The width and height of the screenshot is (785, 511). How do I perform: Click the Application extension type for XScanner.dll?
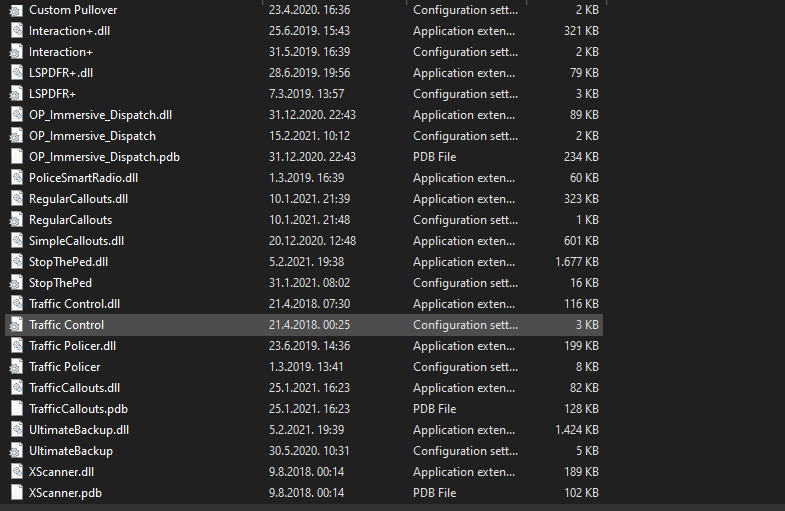(464, 472)
